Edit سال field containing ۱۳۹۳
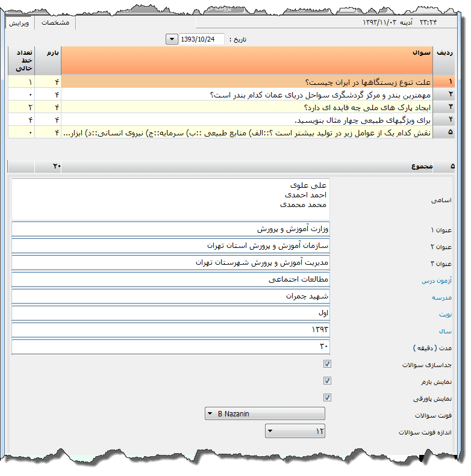471x476 pixels. click(170, 330)
